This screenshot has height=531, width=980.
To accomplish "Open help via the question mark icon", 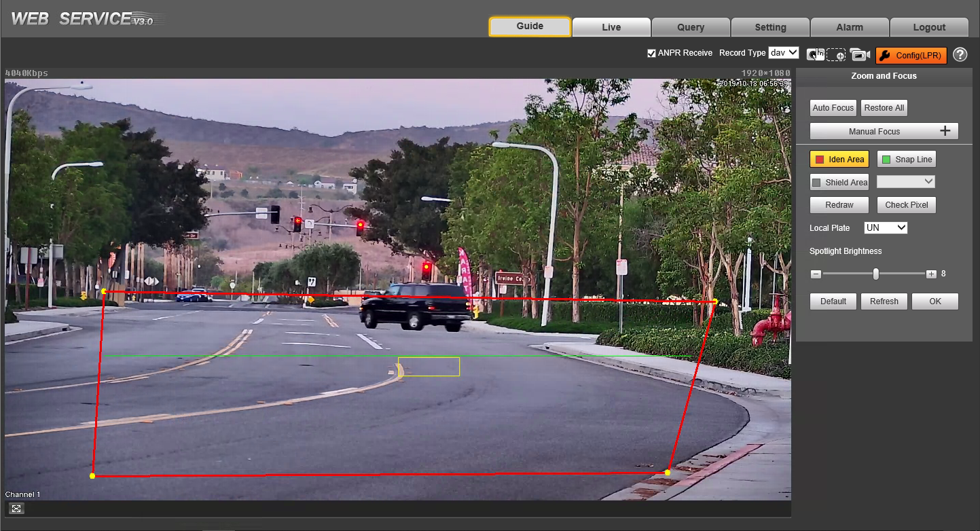I will (x=960, y=55).
